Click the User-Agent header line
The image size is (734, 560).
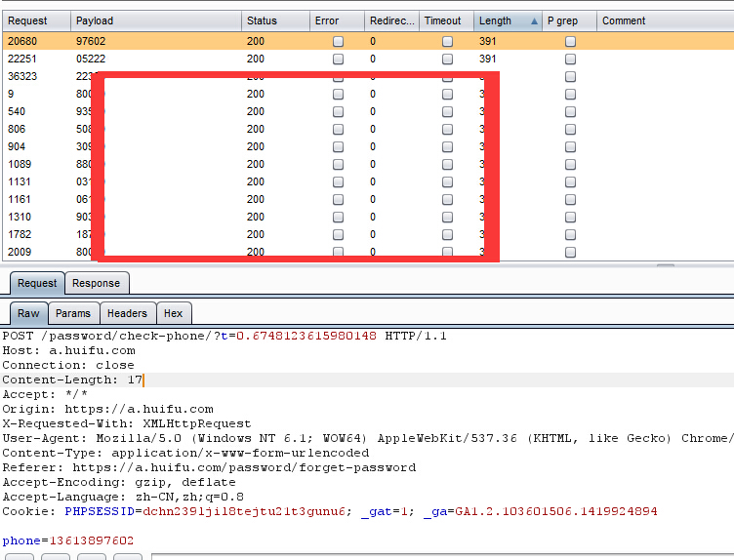[x=367, y=438]
